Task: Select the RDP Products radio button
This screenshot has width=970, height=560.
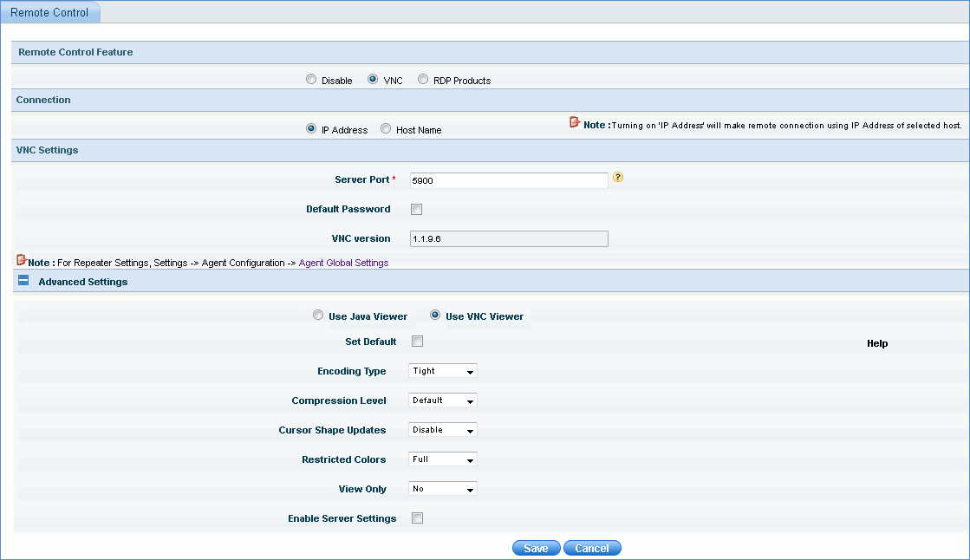Action: (x=423, y=80)
